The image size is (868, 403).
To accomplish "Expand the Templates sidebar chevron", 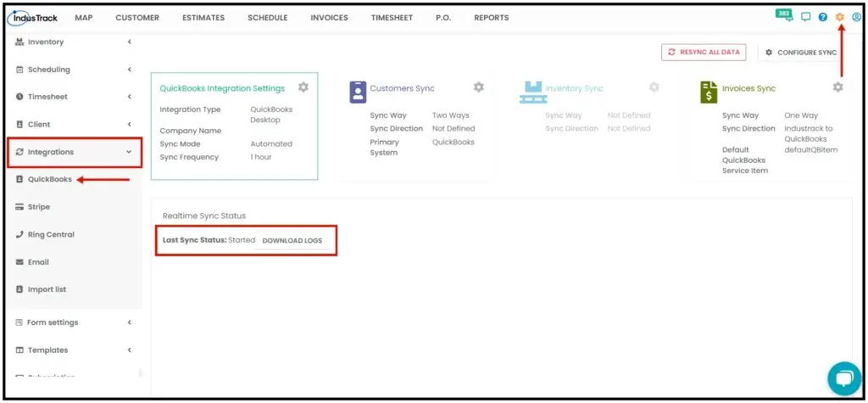I will [129, 350].
